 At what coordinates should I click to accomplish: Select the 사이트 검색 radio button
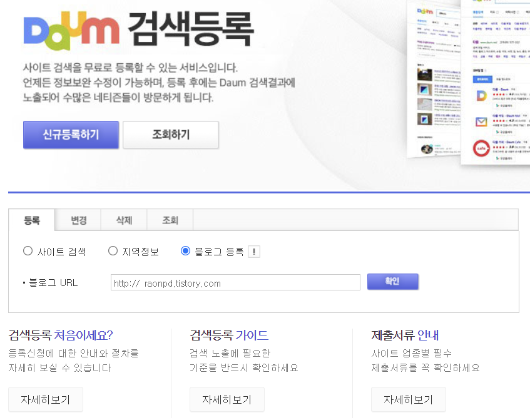click(x=28, y=251)
